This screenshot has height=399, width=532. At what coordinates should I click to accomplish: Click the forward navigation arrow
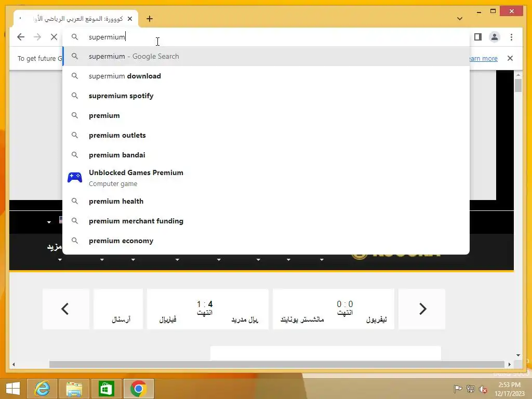click(x=37, y=37)
